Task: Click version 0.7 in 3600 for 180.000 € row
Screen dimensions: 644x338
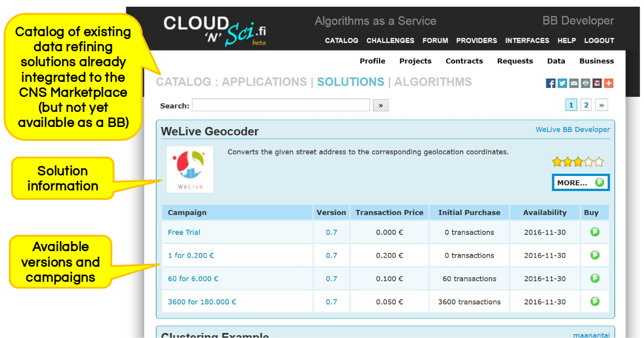Action: pyautogui.click(x=331, y=302)
